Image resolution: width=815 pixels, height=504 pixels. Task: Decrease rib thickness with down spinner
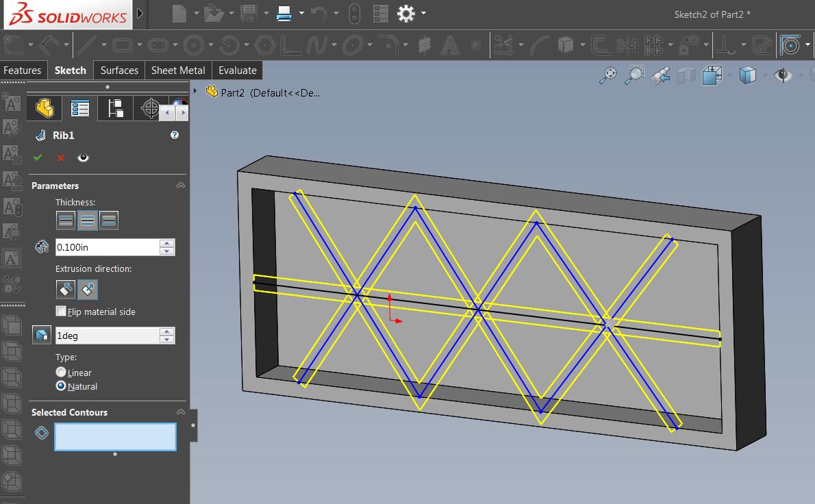tap(167, 251)
